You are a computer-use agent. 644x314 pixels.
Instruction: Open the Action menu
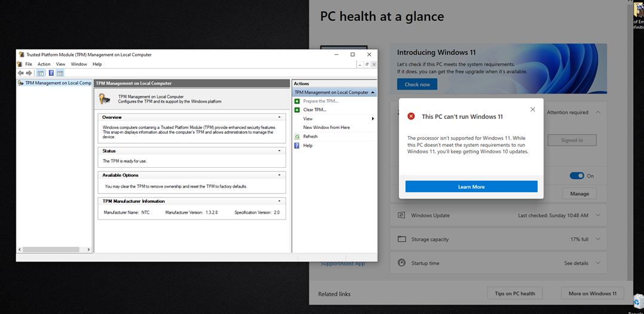(44, 64)
